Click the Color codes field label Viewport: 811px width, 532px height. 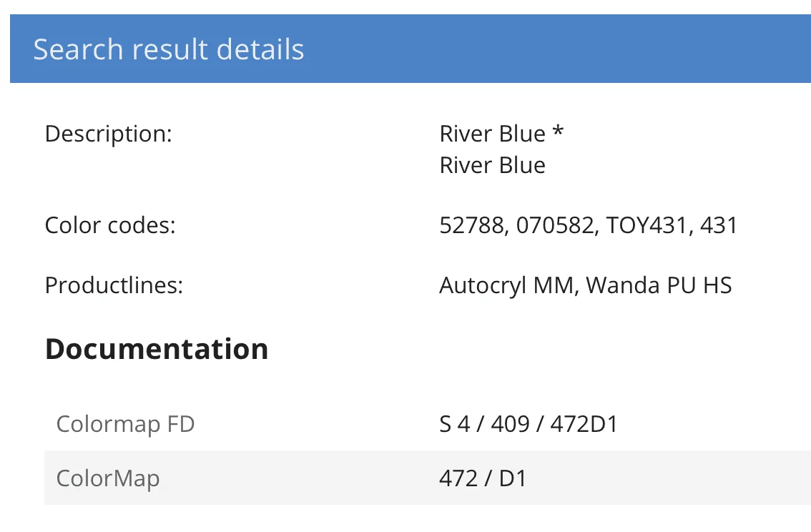pos(110,225)
